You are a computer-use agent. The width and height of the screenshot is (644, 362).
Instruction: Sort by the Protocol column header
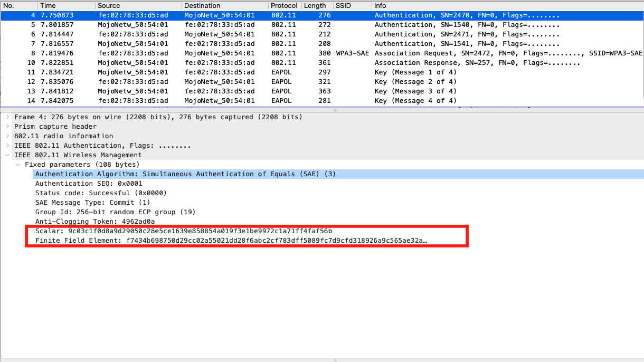click(x=284, y=5)
